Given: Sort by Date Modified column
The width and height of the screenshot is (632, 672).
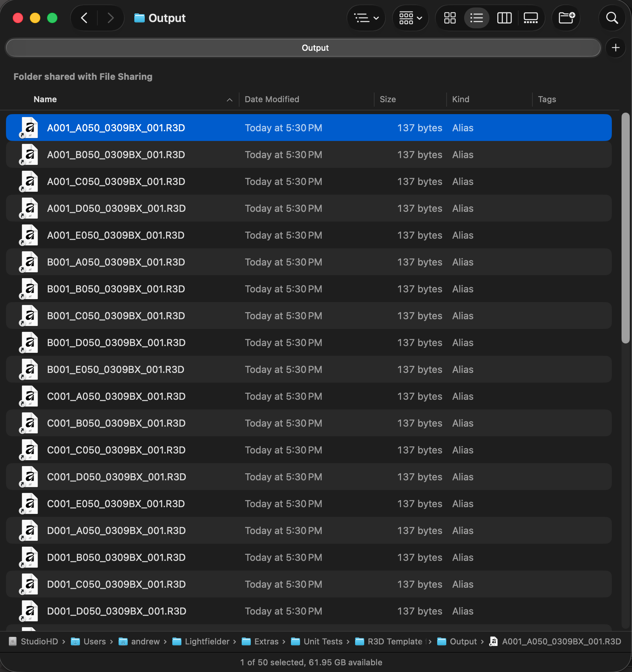Looking at the screenshot, I should [272, 99].
